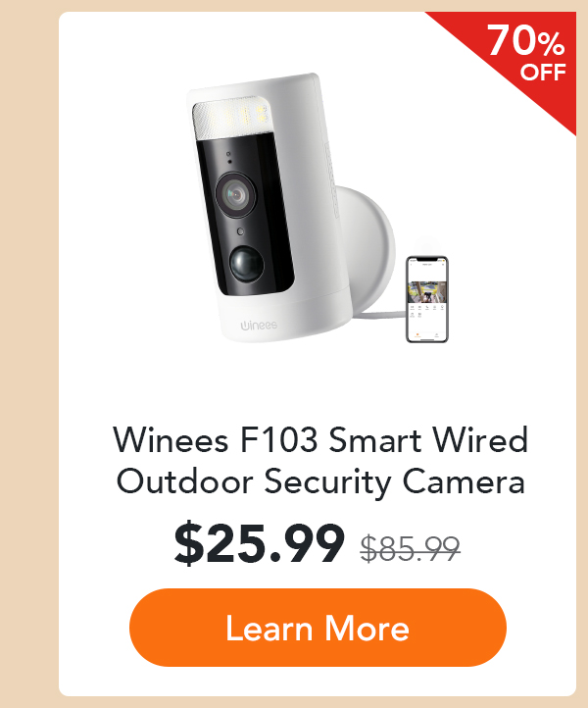Viewport: 588px width, 708px height.
Task: Click the motion sensor dome below the lens
Action: (246, 264)
